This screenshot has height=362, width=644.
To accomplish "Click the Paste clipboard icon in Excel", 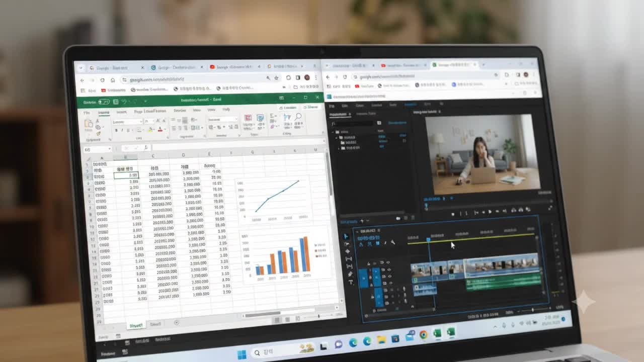I will (x=89, y=123).
